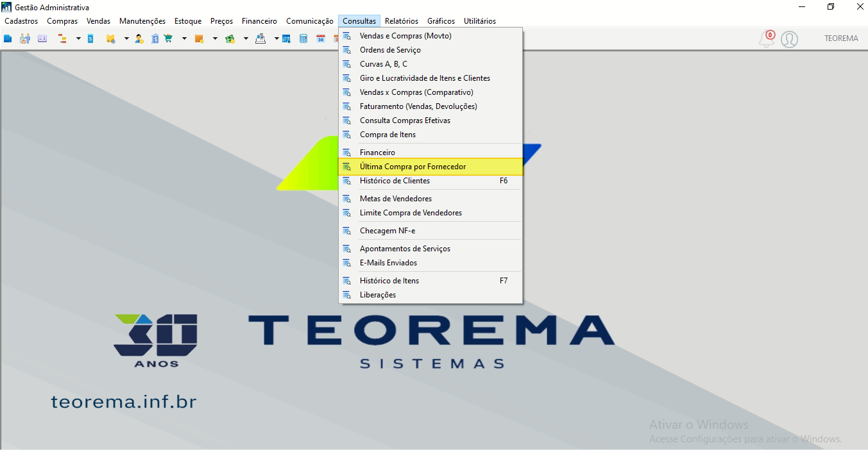
Task: Expand dropdown arrow beside shopping cart icon
Action: (184, 38)
